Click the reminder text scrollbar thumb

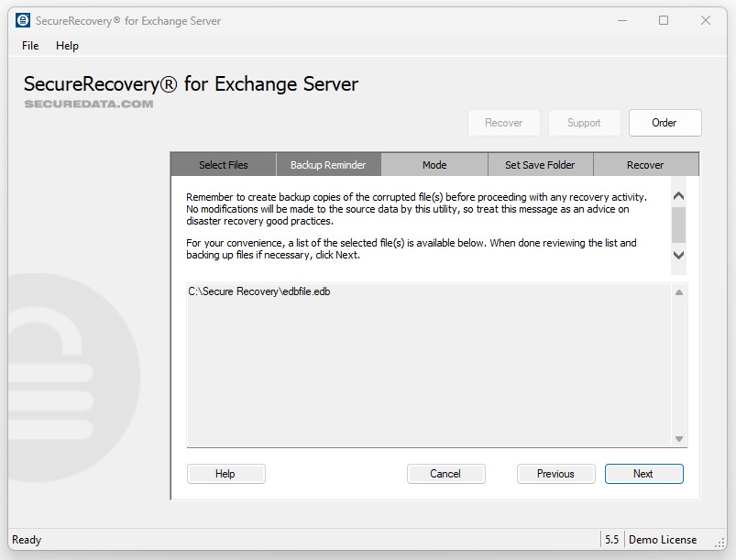(678, 223)
